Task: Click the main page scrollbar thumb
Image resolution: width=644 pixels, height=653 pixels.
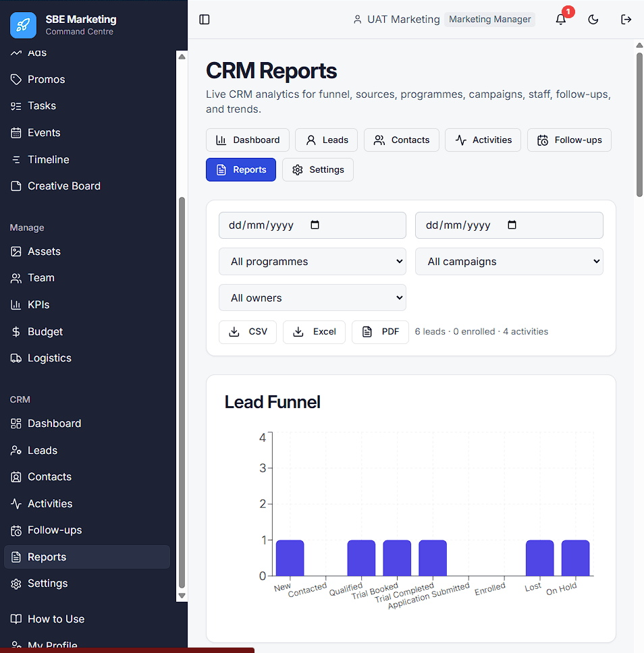Action: (639, 125)
